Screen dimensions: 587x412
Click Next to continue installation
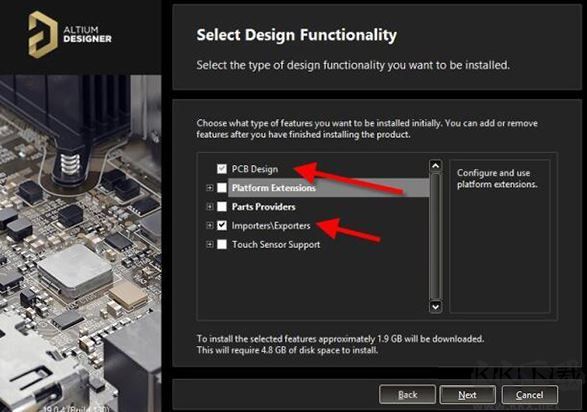(468, 395)
